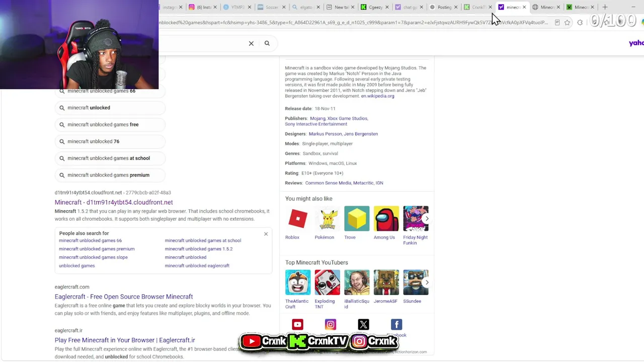Open JeromeASF YouTuber thumbnail

[x=386, y=283]
